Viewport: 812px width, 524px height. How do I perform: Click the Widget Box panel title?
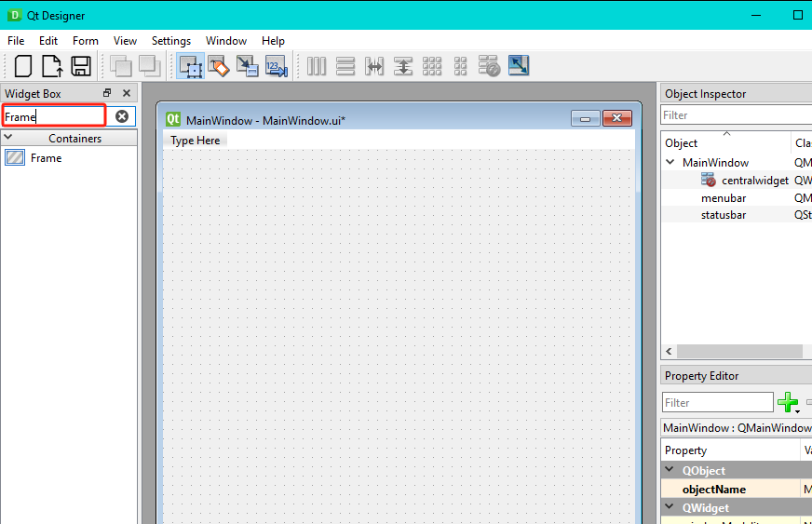[x=34, y=94]
